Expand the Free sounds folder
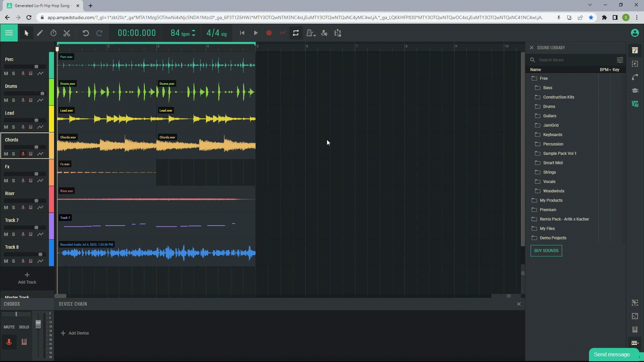 [543, 78]
